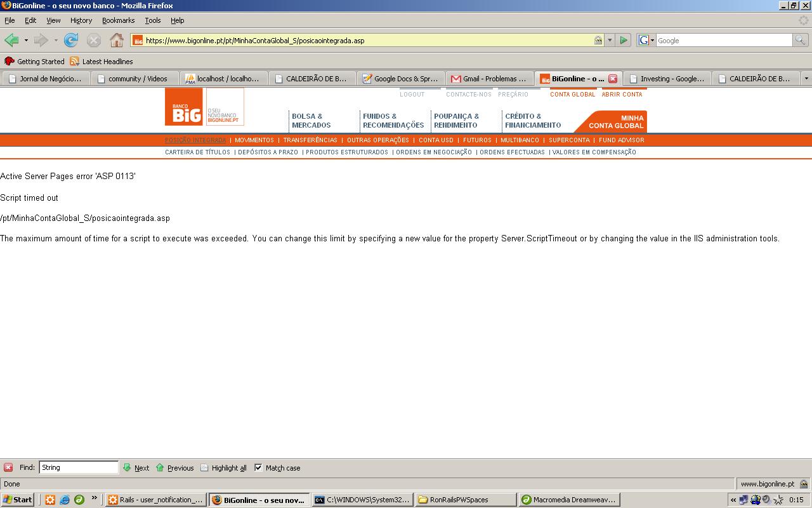Open the Tools menu
812x508 pixels.
point(153,20)
